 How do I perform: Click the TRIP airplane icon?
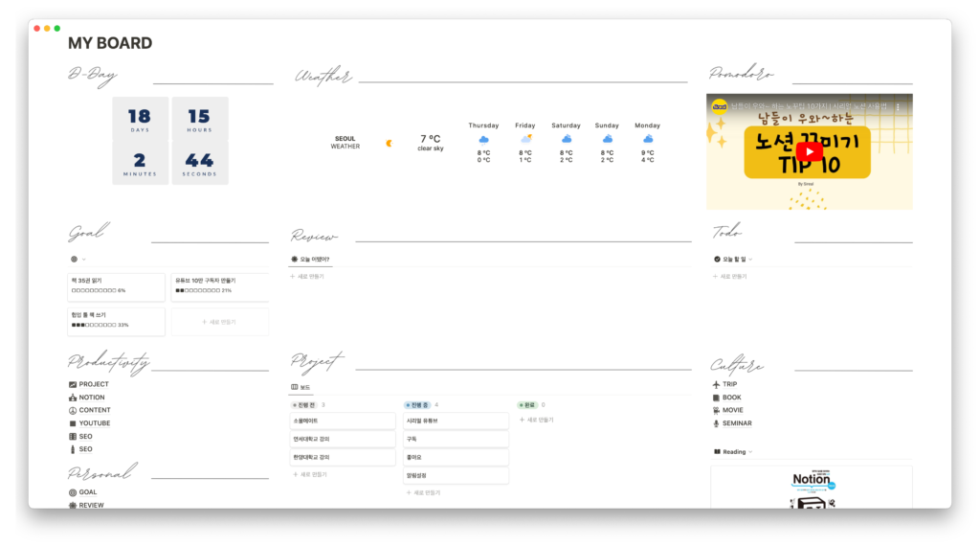click(x=716, y=384)
